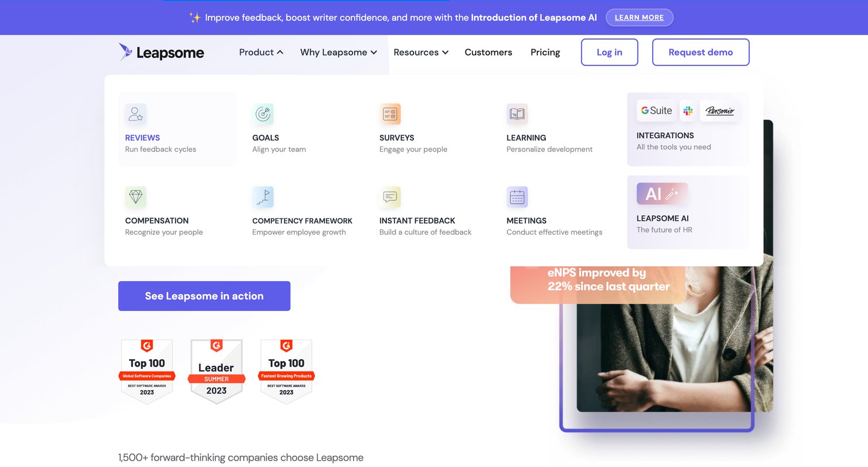
Task: Open the Pricing page
Action: pyautogui.click(x=545, y=52)
